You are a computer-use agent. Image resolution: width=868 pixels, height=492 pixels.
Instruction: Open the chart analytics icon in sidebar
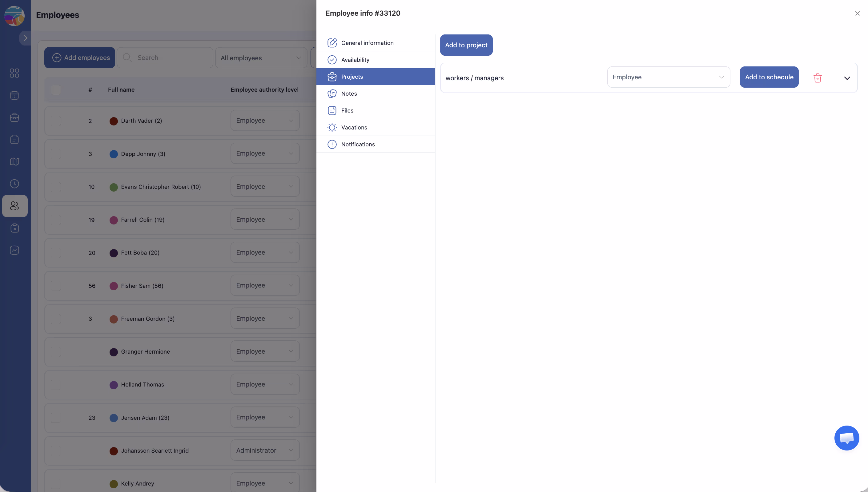pos(14,250)
